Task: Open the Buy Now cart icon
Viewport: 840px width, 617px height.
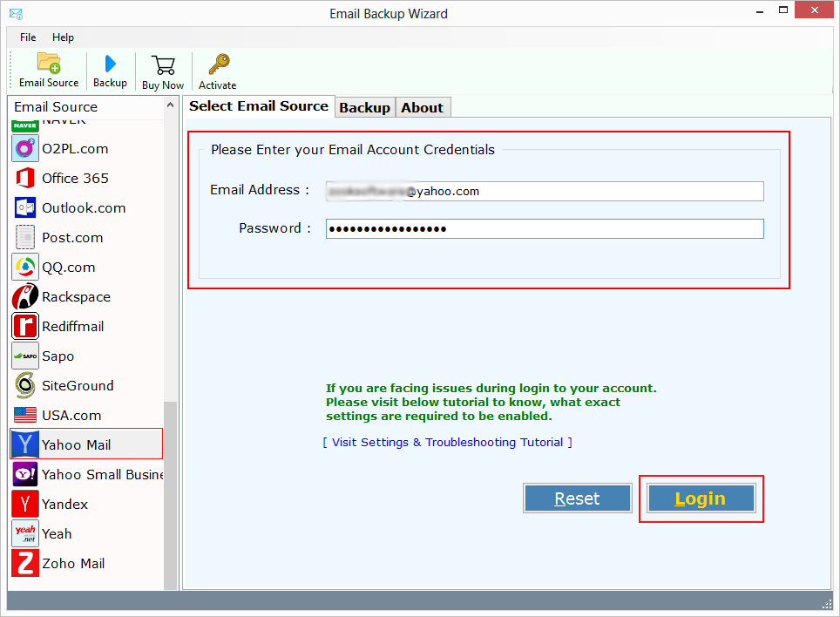Action: click(x=163, y=65)
